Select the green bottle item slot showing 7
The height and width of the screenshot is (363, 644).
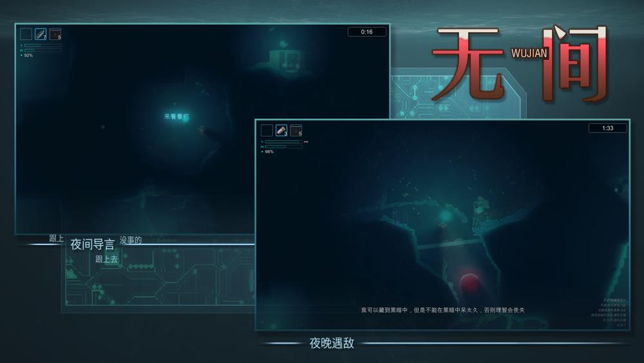[41, 34]
